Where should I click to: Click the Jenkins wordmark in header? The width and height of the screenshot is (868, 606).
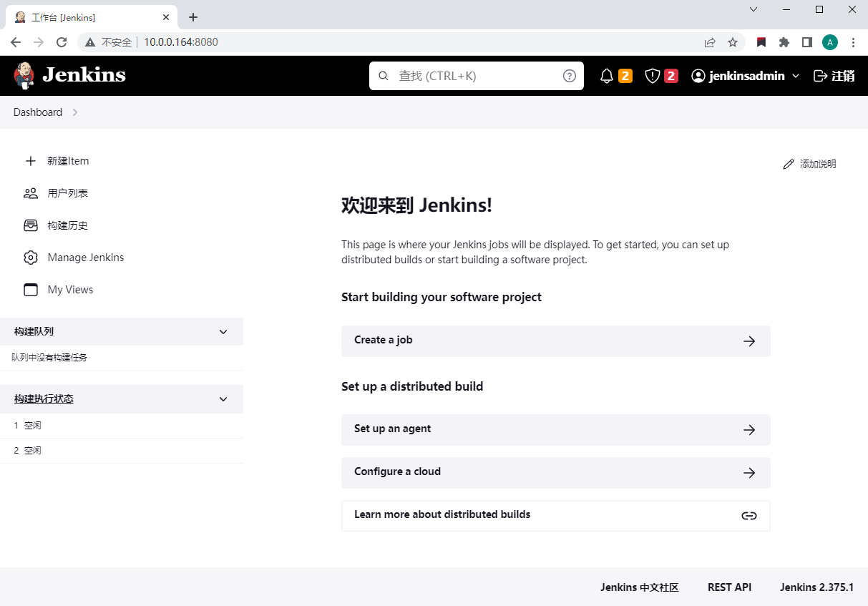pos(84,75)
